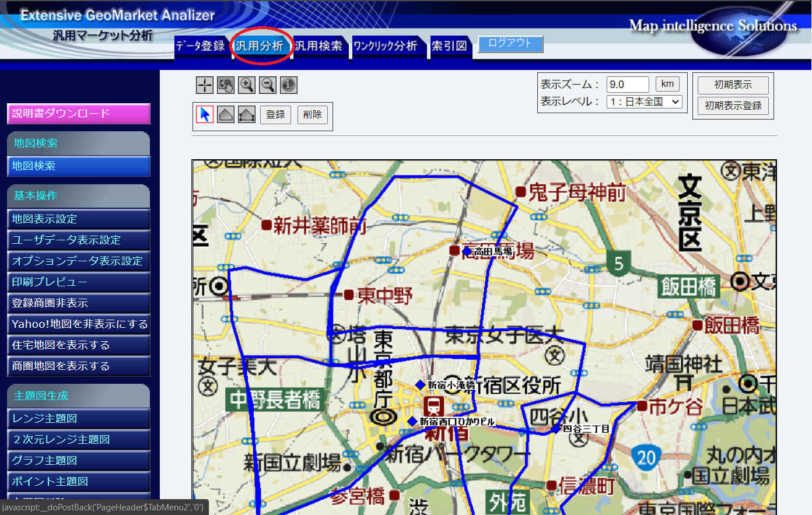The image size is (812, 515).
Task: Click the 初期表示登録 button
Action: click(733, 106)
